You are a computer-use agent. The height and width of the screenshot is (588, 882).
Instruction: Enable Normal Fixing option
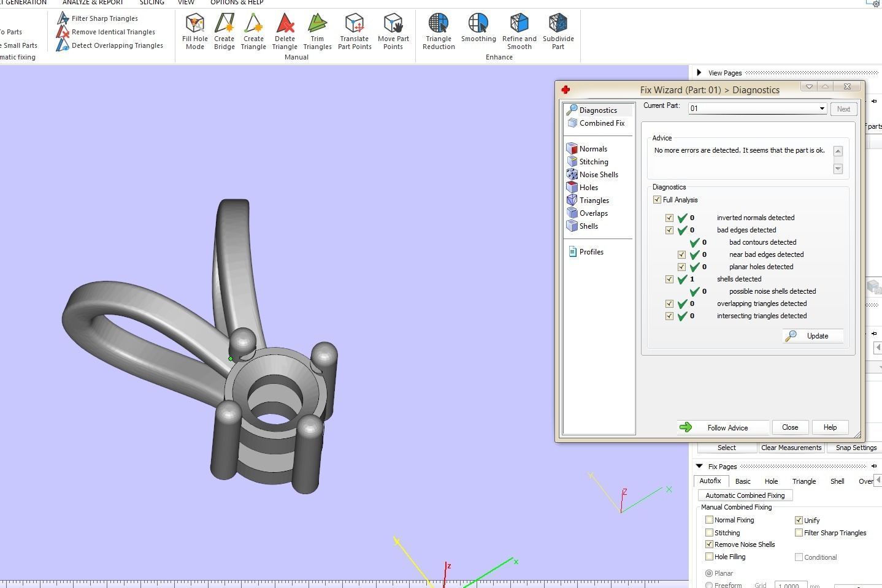click(x=709, y=520)
